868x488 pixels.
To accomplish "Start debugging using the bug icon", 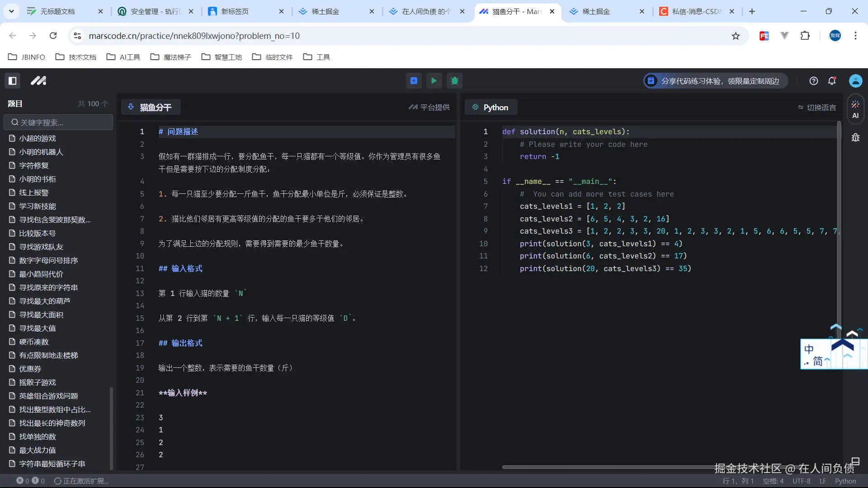I will click(455, 80).
